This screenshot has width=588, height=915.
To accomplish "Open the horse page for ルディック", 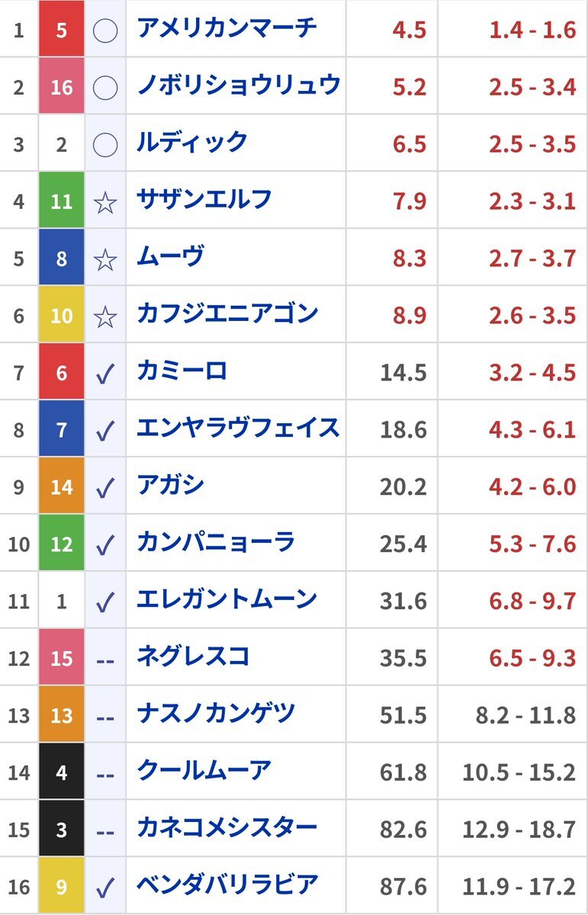I will (192, 143).
